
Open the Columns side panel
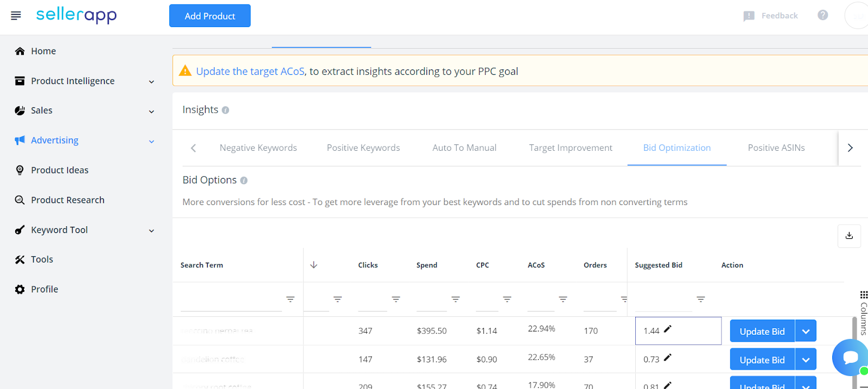(863, 313)
